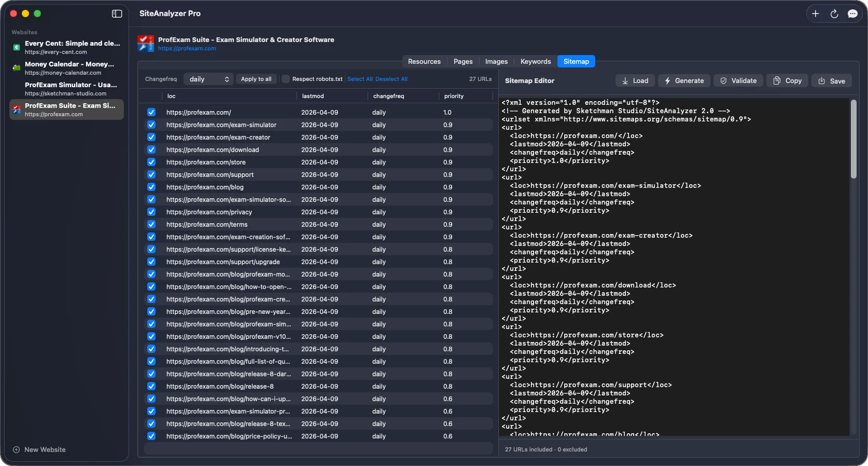Enable Respect robots.txt checkbox
Screen dimensions: 868x466
285,79
